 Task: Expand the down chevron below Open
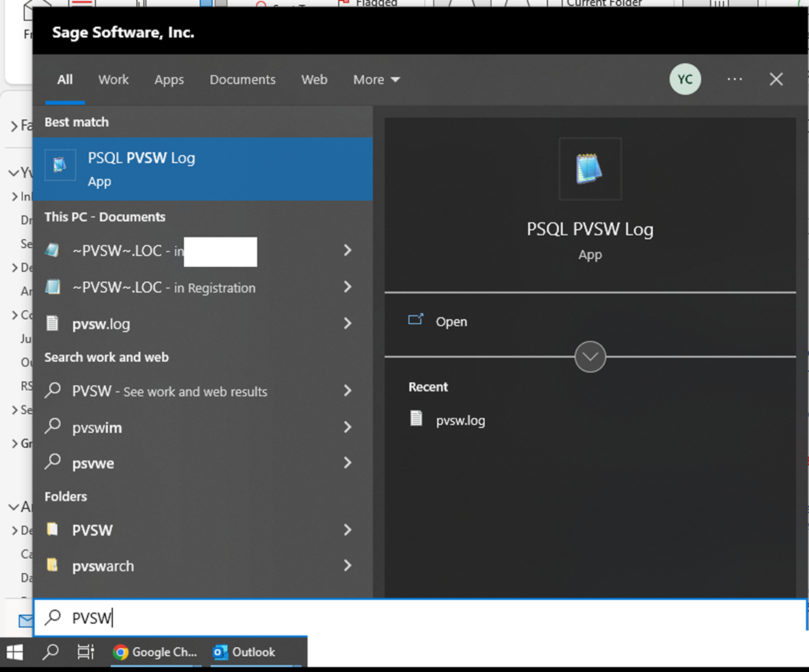(590, 356)
